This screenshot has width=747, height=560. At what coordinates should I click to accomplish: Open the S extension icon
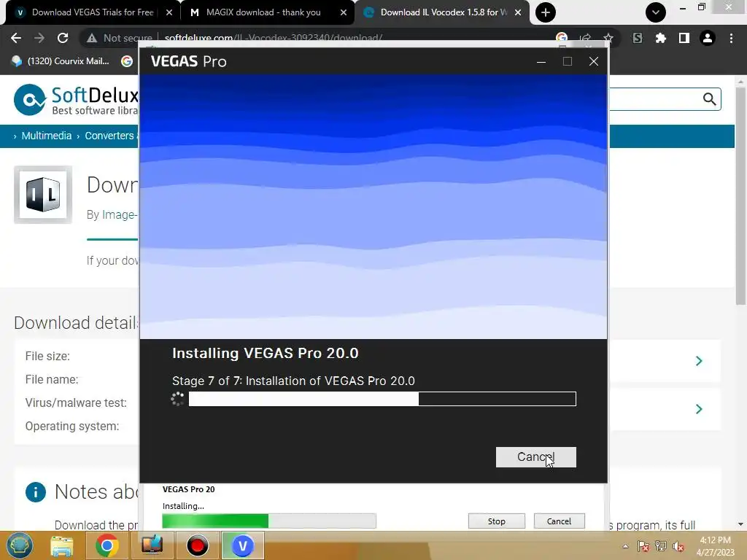(x=638, y=38)
